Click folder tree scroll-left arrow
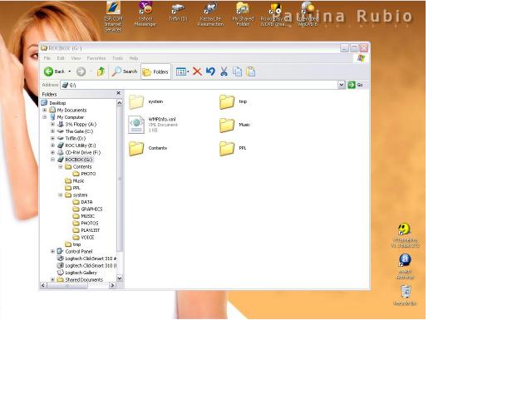The image size is (532, 399). [x=43, y=286]
